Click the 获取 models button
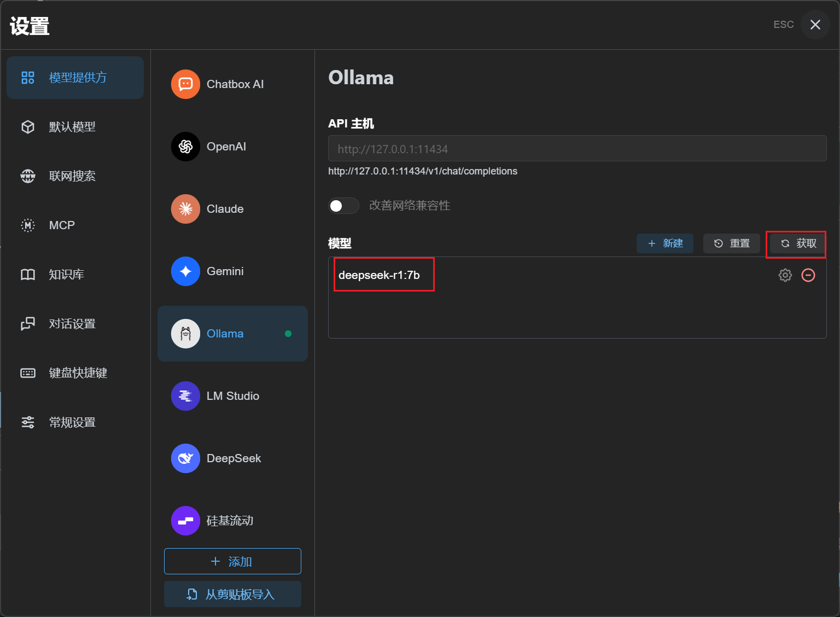 798,243
